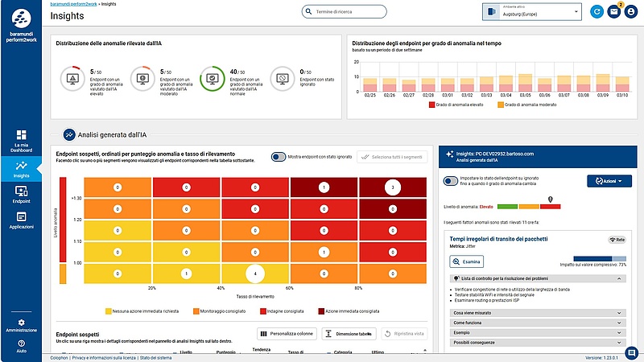Viewport: 644px width, 362px height.
Task: Select Insights in the sidebar menu
Action: [21, 167]
